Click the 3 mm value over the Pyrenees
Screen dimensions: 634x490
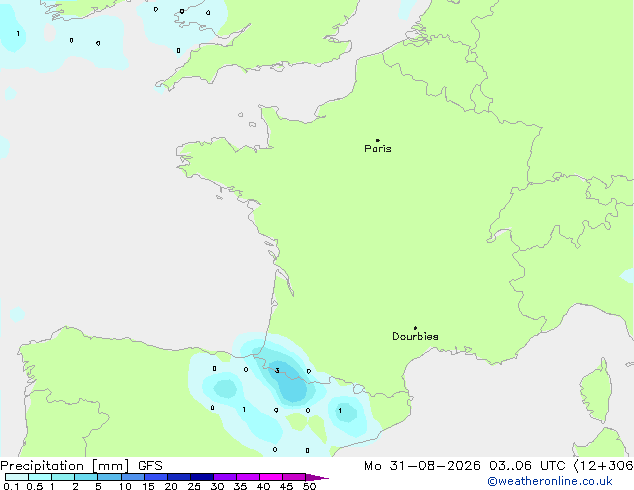[x=277, y=370]
